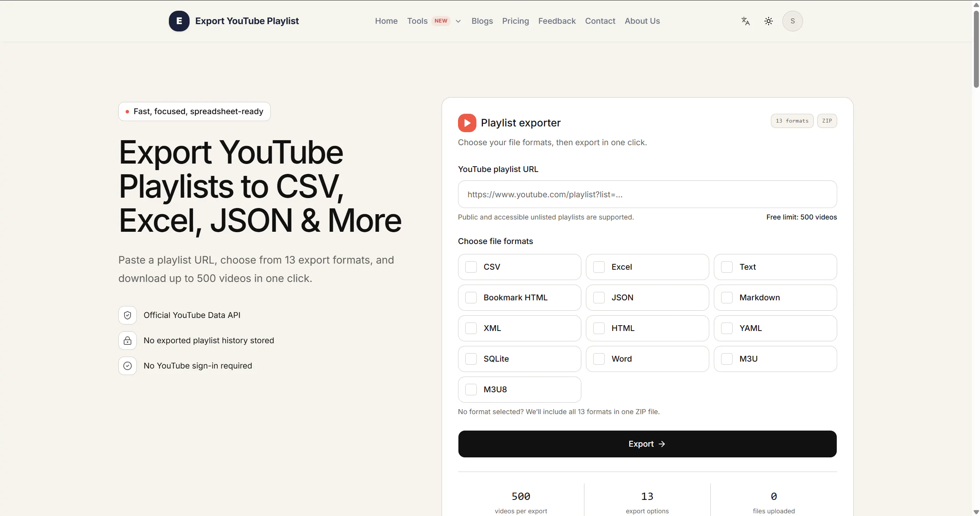Open the Contact page

point(600,21)
